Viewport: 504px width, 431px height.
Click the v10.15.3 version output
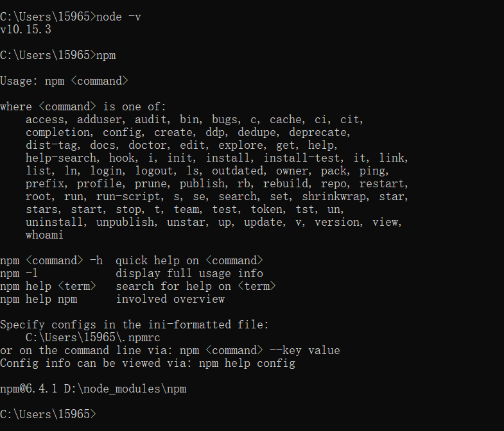click(x=26, y=30)
